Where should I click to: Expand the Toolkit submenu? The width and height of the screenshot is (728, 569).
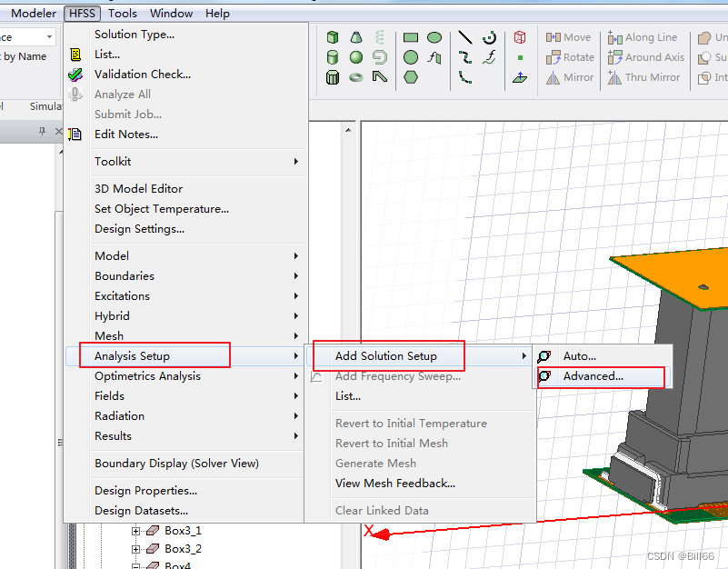click(x=186, y=161)
